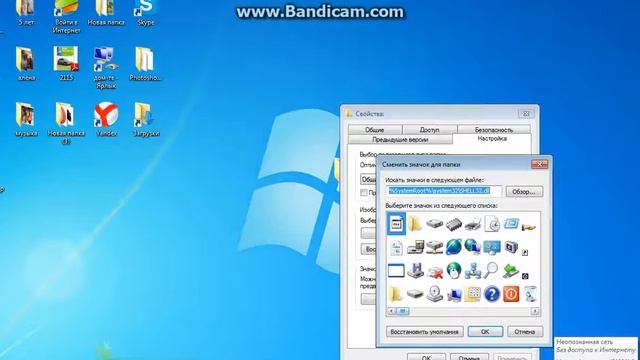Screen dimensions: 640x360
Task: Open the Общие tab in Properties
Action: [375, 129]
